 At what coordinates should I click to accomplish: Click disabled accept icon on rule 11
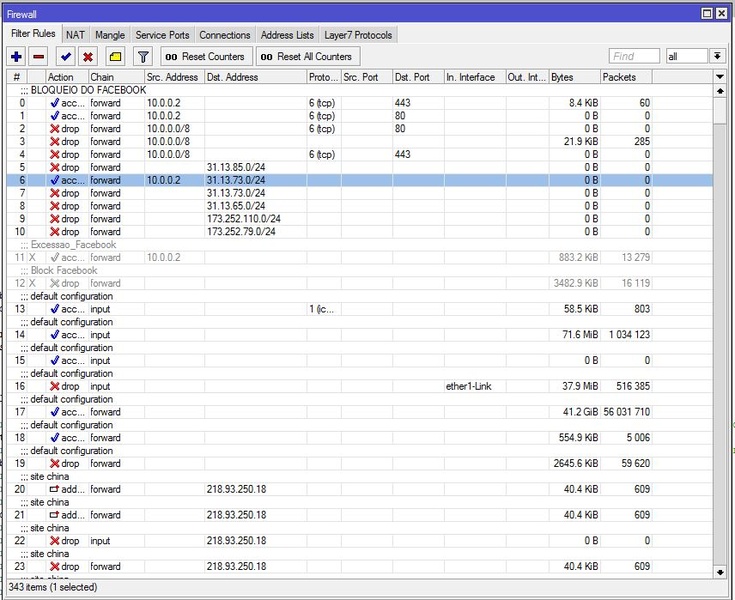point(55,257)
